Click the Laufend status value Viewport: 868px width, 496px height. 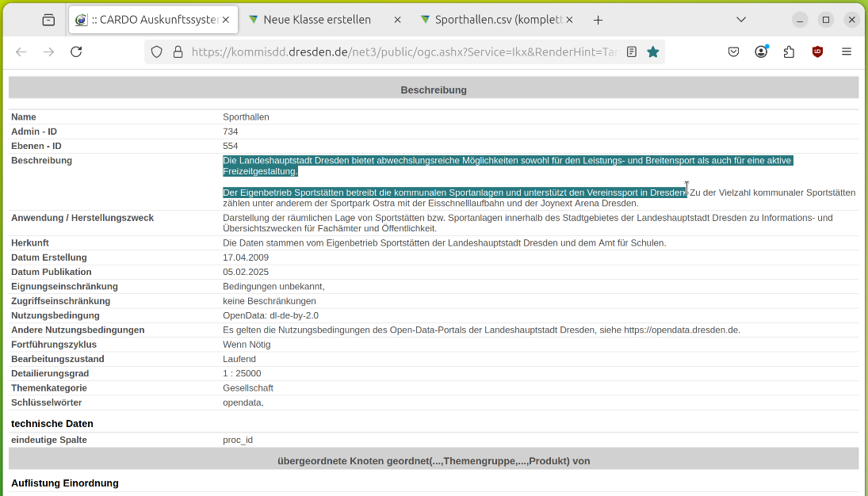tap(239, 359)
